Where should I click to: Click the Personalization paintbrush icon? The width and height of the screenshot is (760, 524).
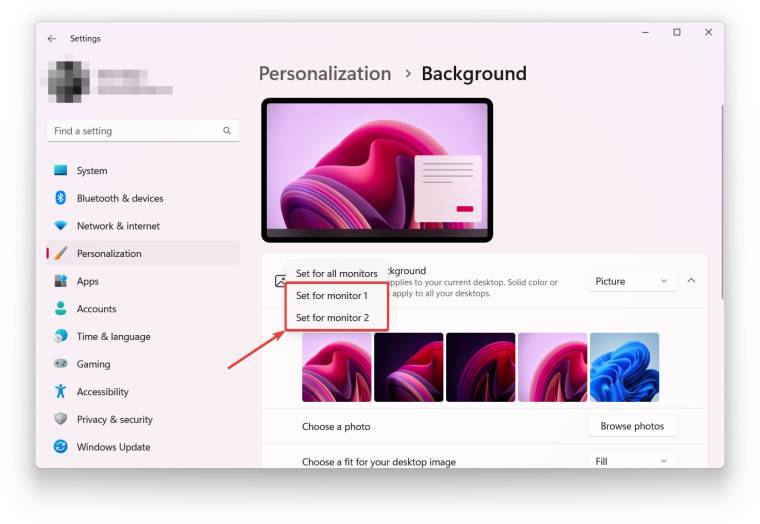61,253
